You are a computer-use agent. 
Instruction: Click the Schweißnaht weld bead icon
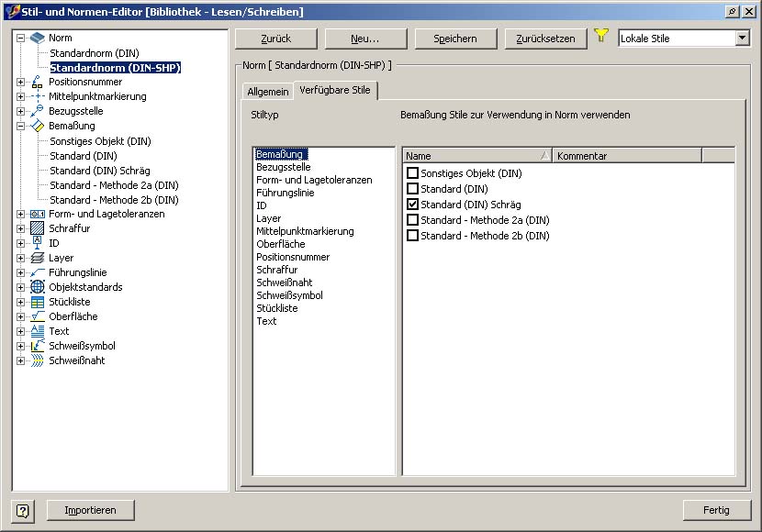(x=38, y=360)
